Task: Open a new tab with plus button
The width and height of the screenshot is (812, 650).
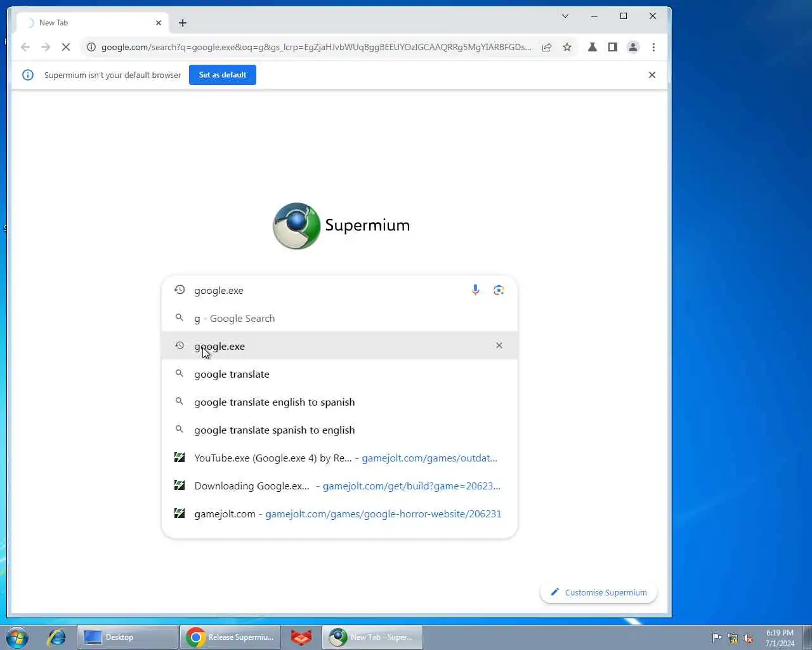Action: (x=183, y=23)
